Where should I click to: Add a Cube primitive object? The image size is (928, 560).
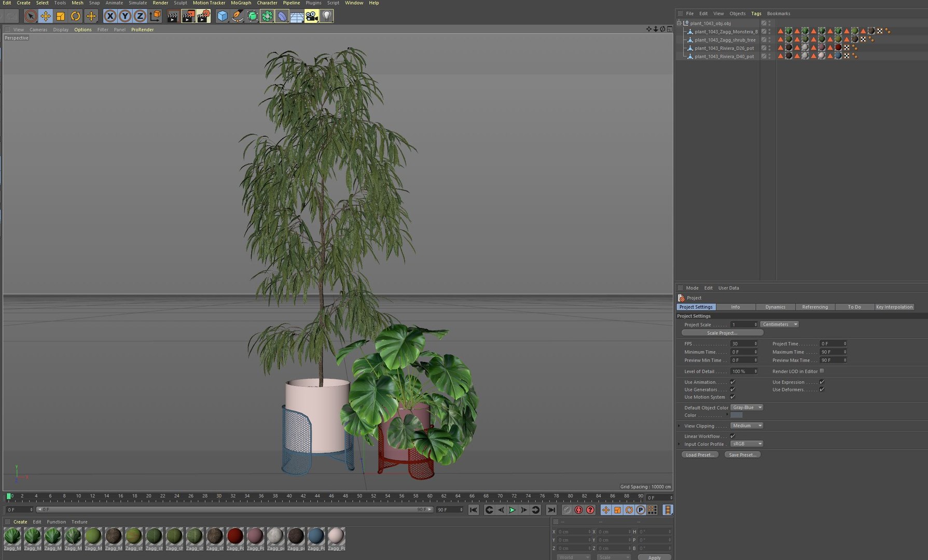[223, 16]
